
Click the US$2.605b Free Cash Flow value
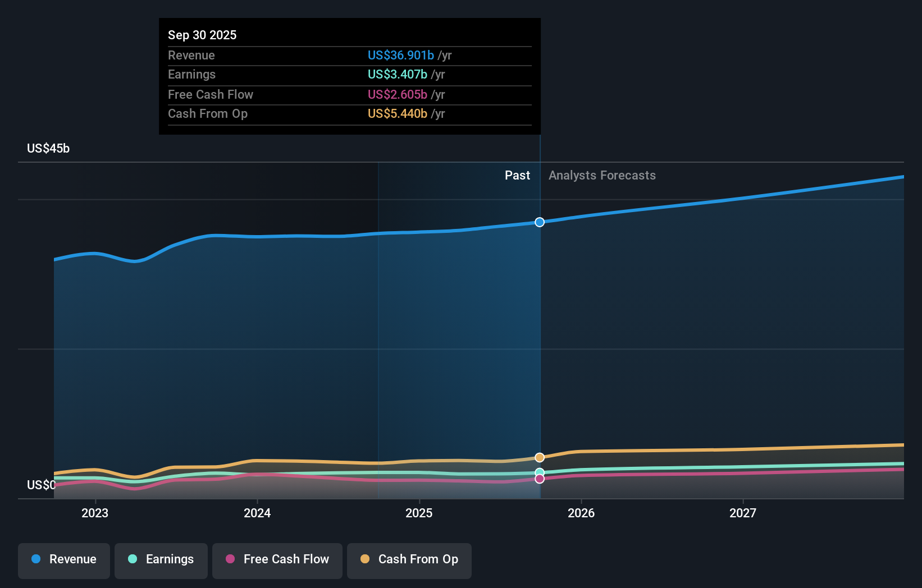pos(397,95)
